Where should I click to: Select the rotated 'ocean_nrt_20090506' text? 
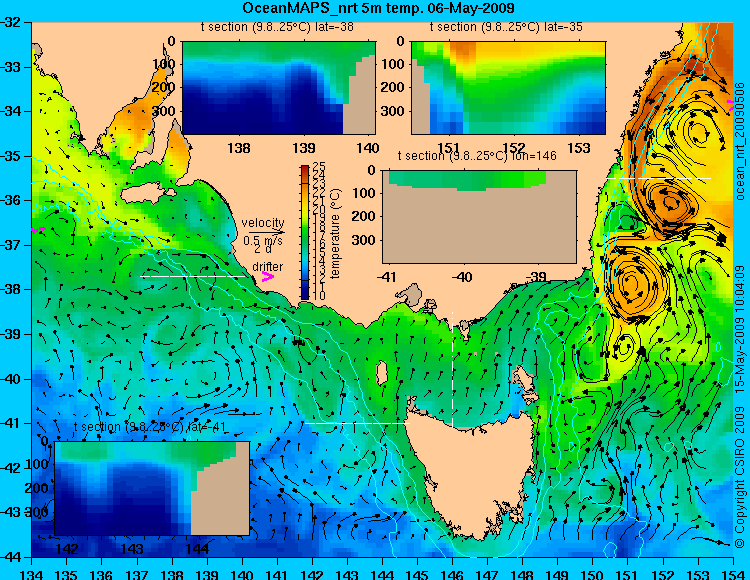(x=740, y=141)
